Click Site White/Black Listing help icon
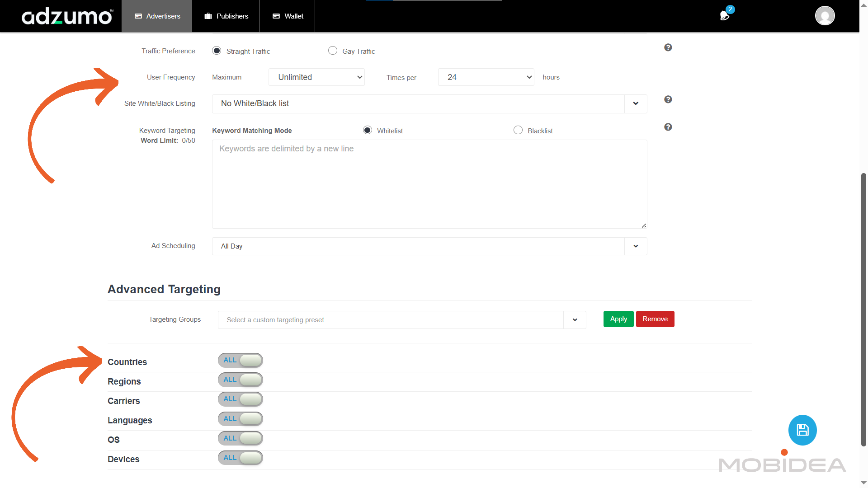 point(668,99)
